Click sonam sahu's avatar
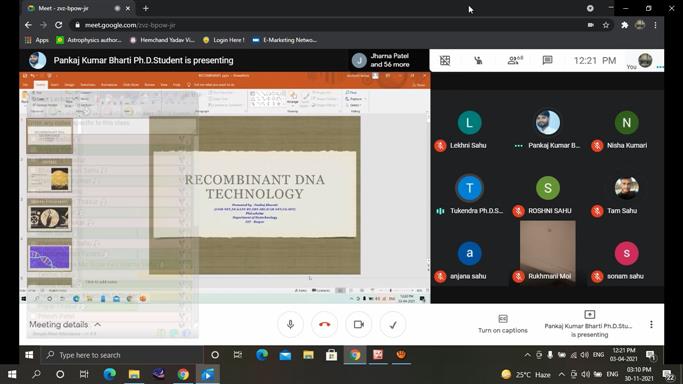 [x=626, y=253]
